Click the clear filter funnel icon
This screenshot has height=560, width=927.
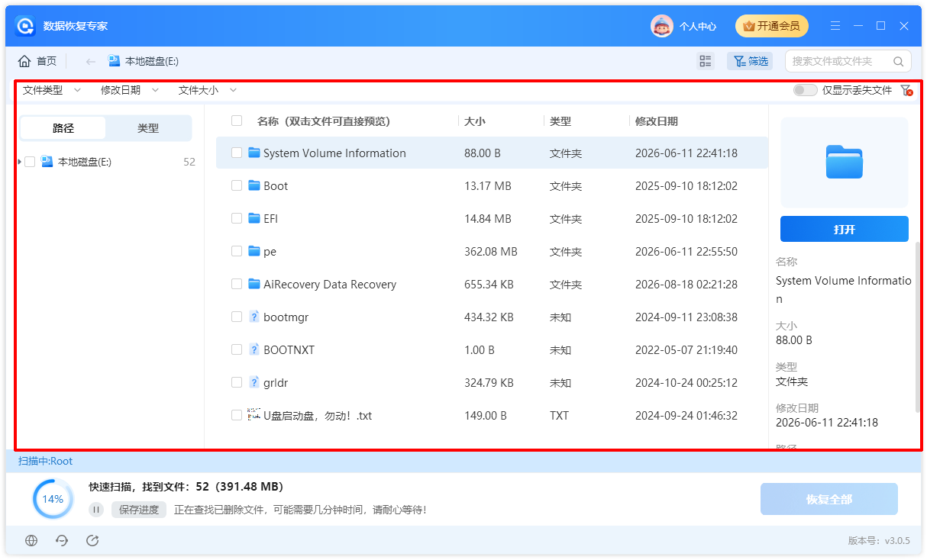pyautogui.click(x=906, y=90)
